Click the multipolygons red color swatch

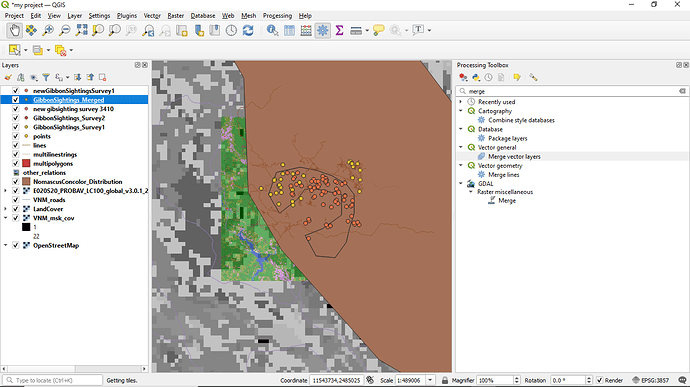coord(26,163)
